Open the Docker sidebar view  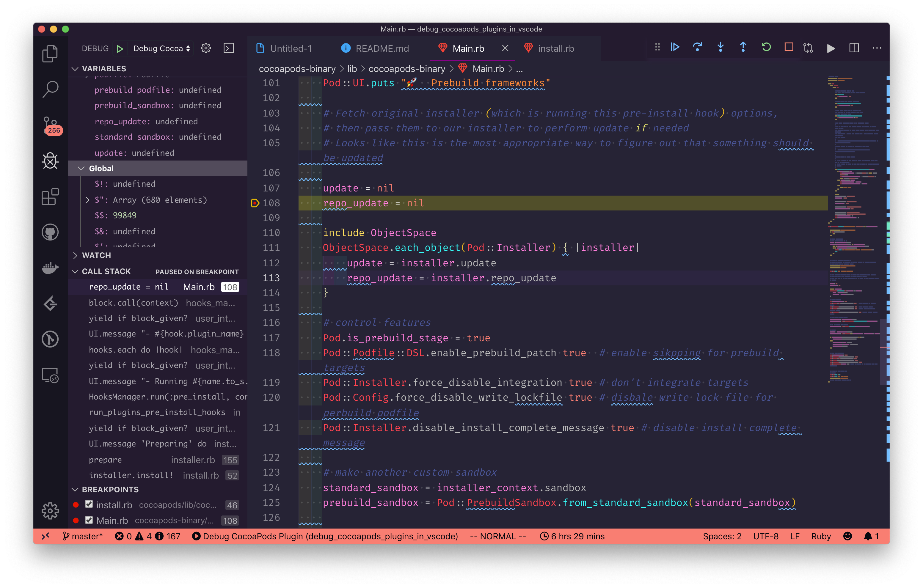point(50,268)
